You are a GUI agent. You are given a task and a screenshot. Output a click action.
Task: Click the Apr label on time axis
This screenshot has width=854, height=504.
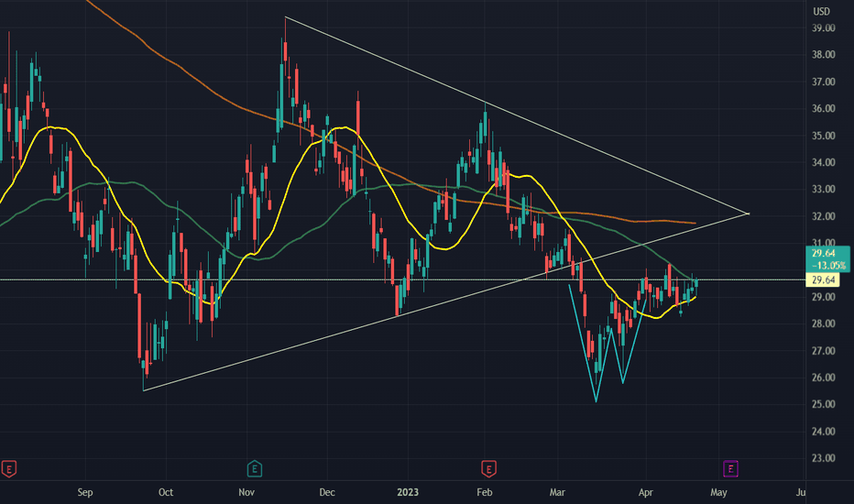point(645,493)
